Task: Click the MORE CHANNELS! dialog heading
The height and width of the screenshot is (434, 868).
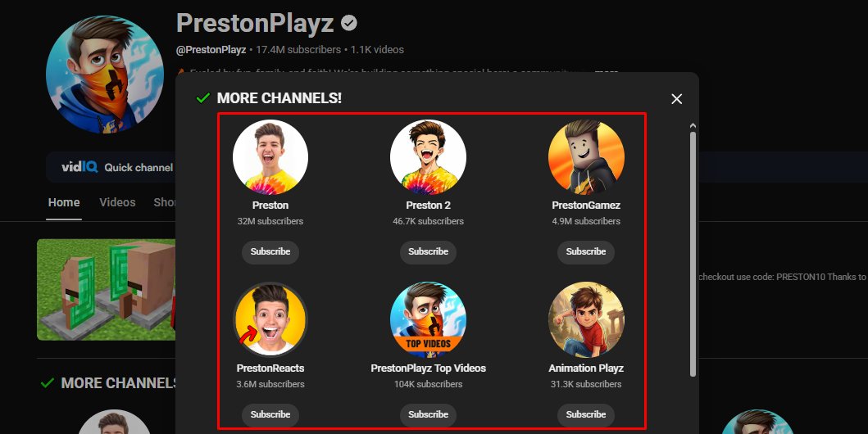Action: [x=279, y=98]
